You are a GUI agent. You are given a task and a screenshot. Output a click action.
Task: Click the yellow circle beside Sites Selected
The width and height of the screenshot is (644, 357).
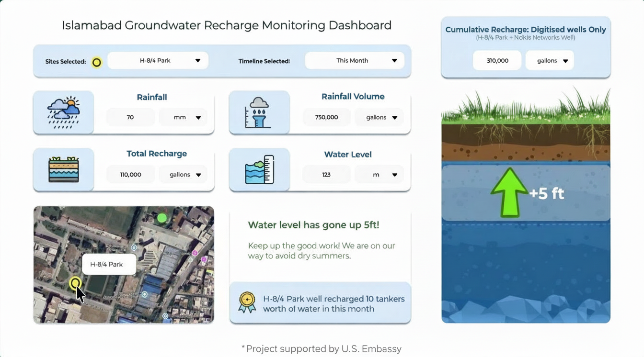coord(97,62)
